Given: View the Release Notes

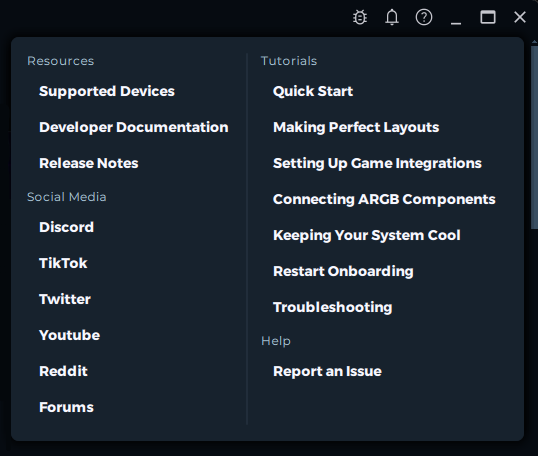Looking at the screenshot, I should (x=89, y=163).
